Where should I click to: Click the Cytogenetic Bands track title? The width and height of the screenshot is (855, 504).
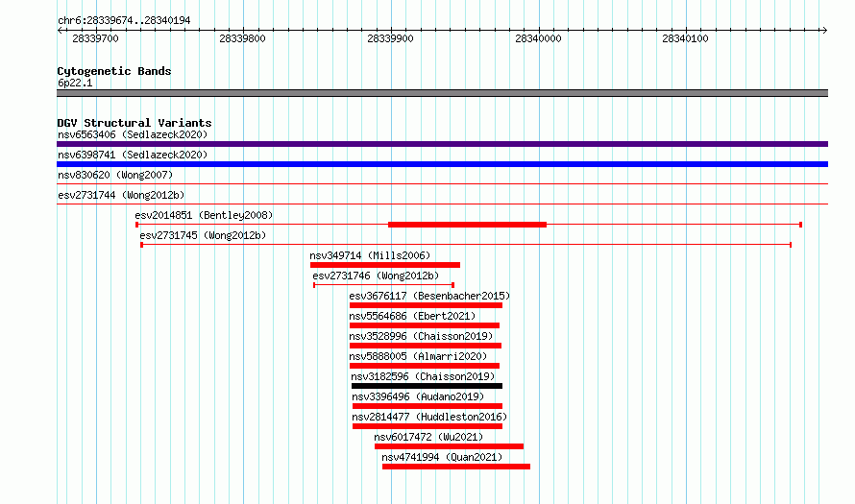pos(114,71)
